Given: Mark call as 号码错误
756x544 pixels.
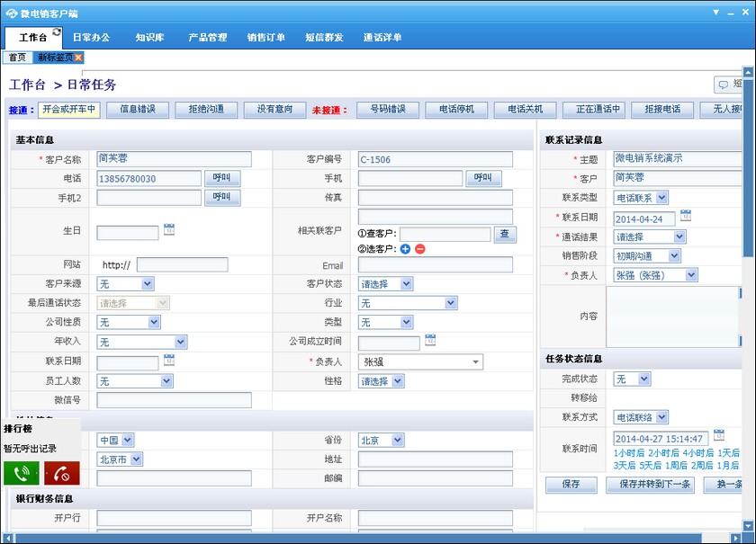Looking at the screenshot, I should click(x=388, y=110).
